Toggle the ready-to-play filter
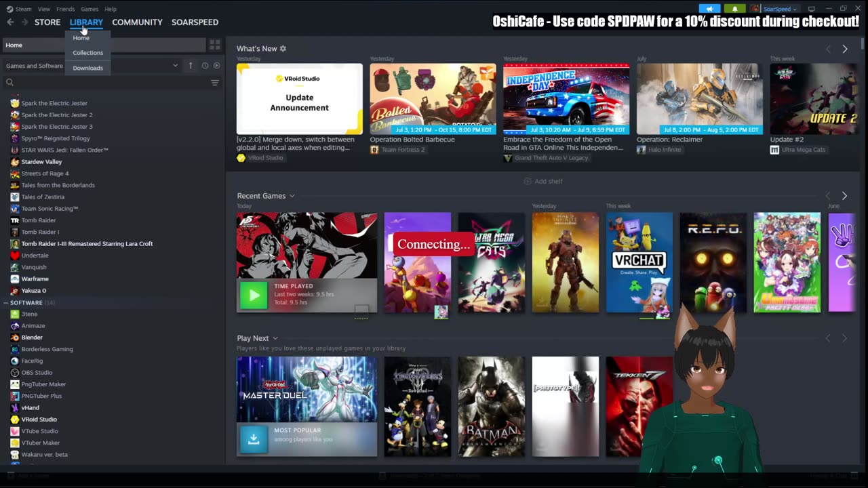This screenshot has width=868, height=488. click(217, 66)
